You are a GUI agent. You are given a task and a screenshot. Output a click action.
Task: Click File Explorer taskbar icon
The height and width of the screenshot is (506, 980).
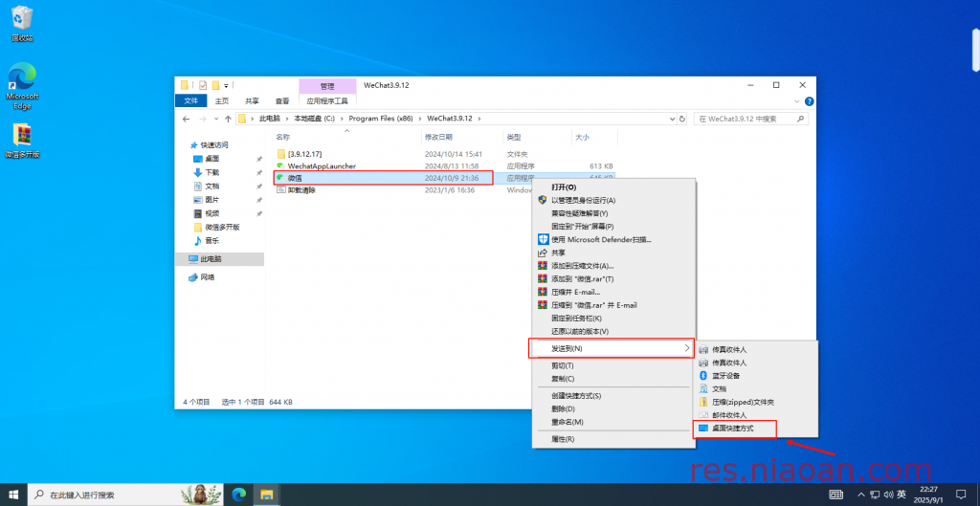click(266, 495)
